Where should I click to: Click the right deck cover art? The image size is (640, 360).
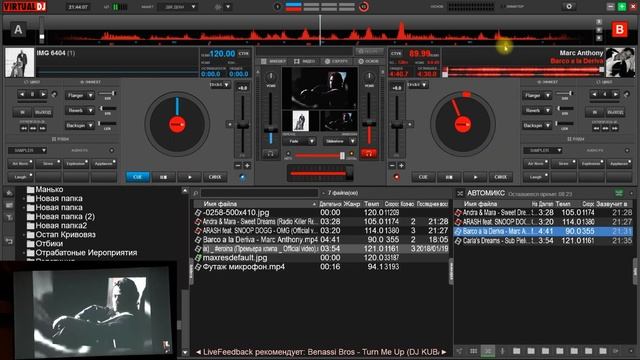tap(620, 62)
